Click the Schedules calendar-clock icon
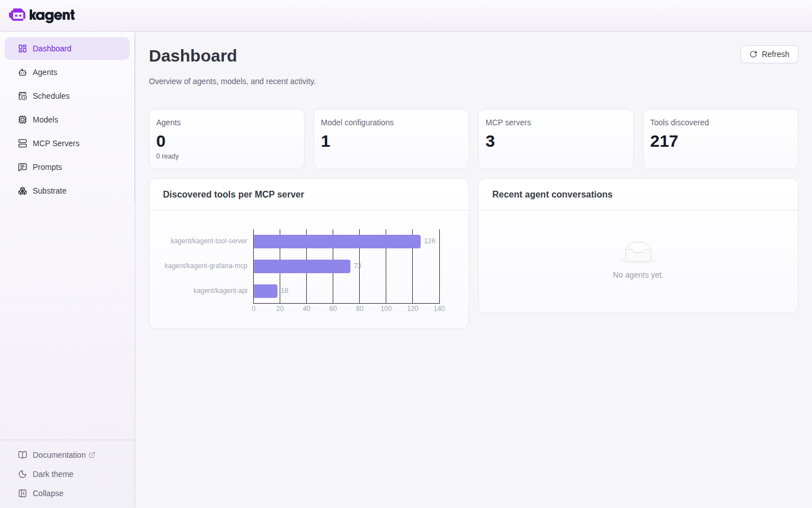This screenshot has height=508, width=812. click(23, 96)
